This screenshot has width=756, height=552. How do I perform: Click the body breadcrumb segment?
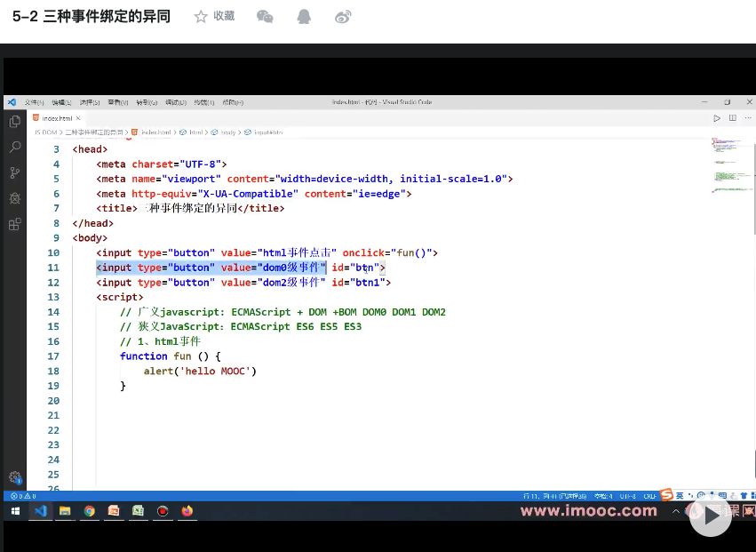click(x=228, y=132)
